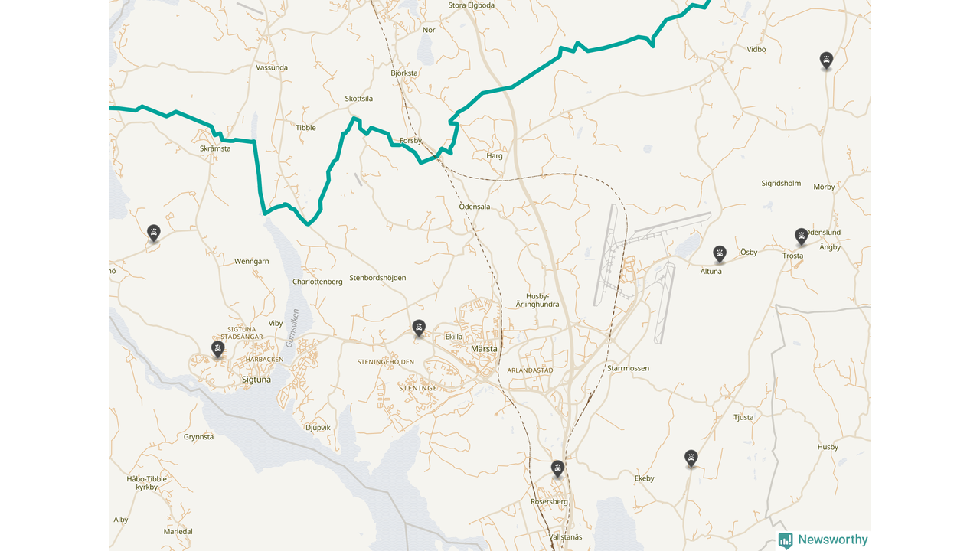Click the Husby-Ärlinghundra label
The image size is (980, 551).
[x=542, y=300]
